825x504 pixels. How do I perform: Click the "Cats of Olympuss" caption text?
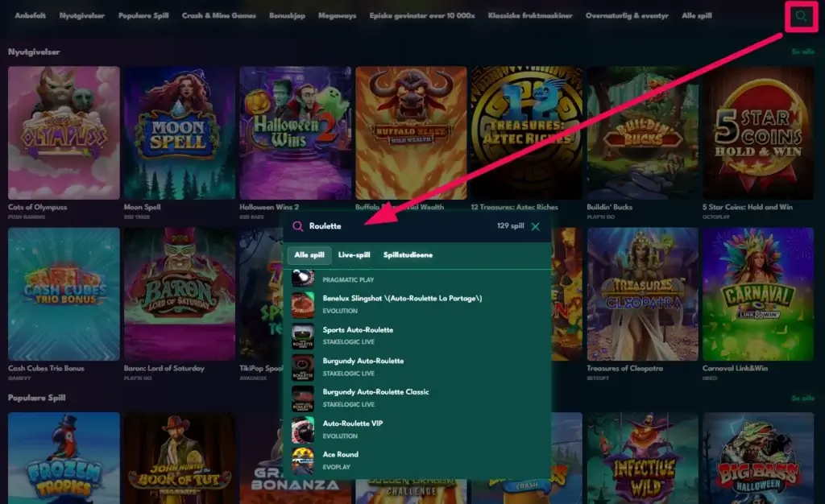(37, 207)
